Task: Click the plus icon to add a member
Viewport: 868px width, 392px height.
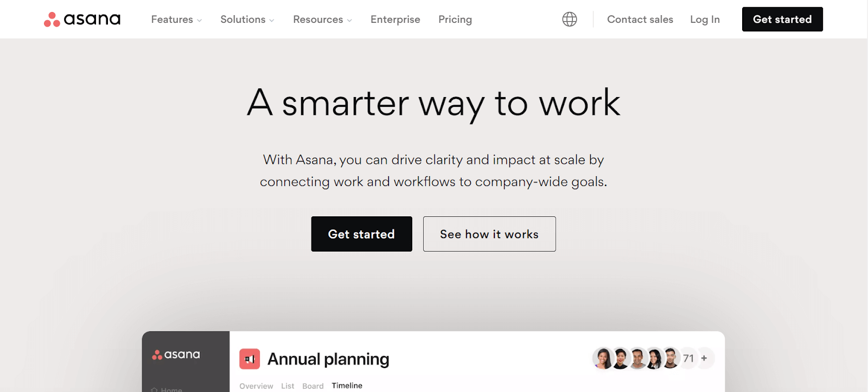Action: pyautogui.click(x=704, y=358)
